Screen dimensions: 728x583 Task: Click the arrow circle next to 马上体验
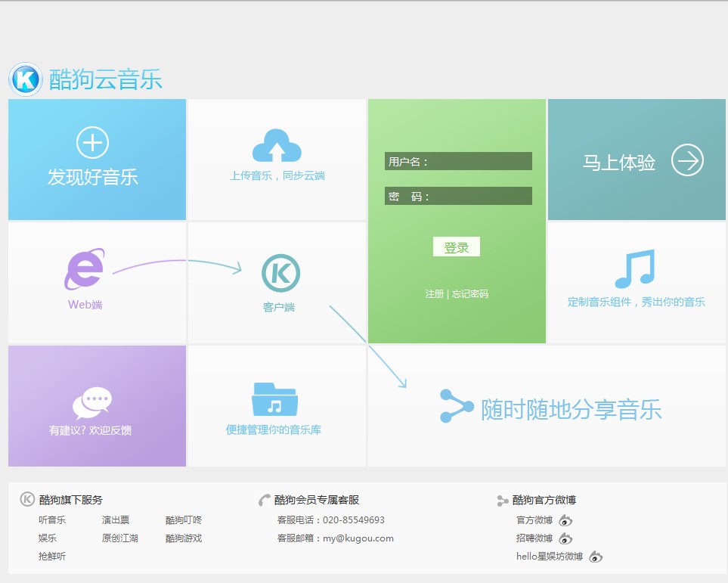point(687,160)
